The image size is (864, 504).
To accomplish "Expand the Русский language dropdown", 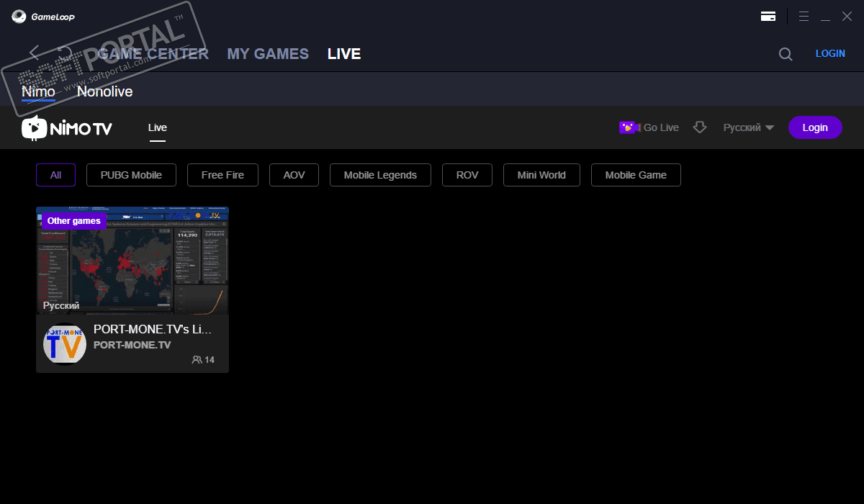I will pos(749,127).
